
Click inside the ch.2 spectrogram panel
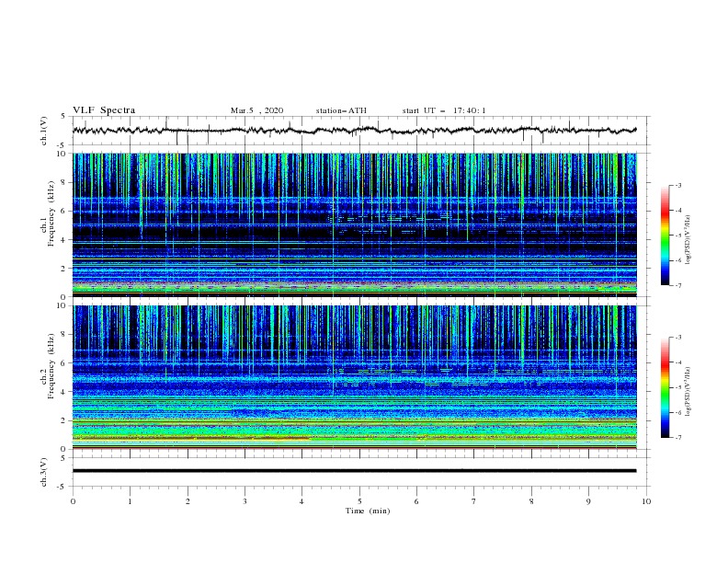tap(354, 377)
